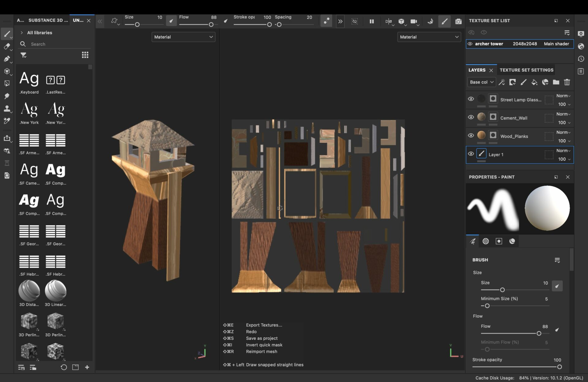Select the Clone stamp tool
Viewport: 588px width, 382px height.
[7, 108]
